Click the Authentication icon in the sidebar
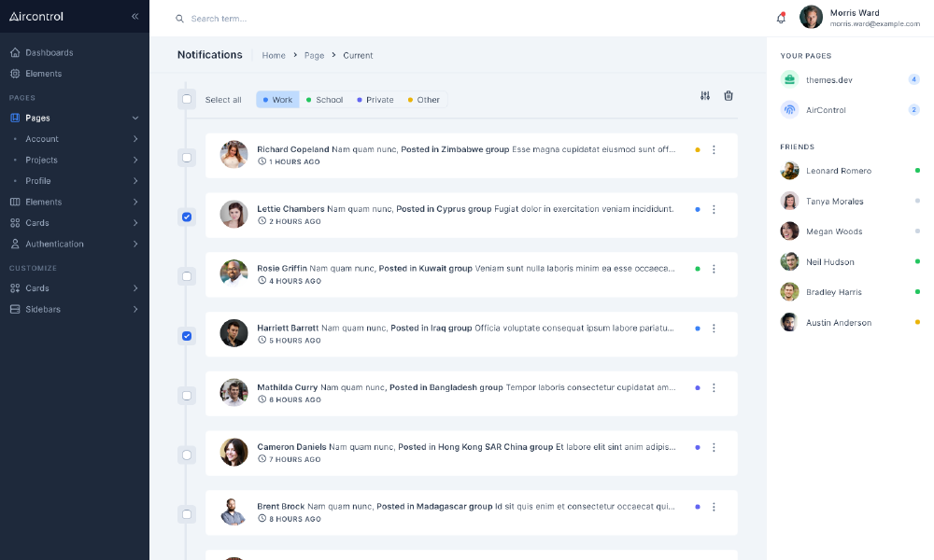934x560 pixels. pos(13,244)
